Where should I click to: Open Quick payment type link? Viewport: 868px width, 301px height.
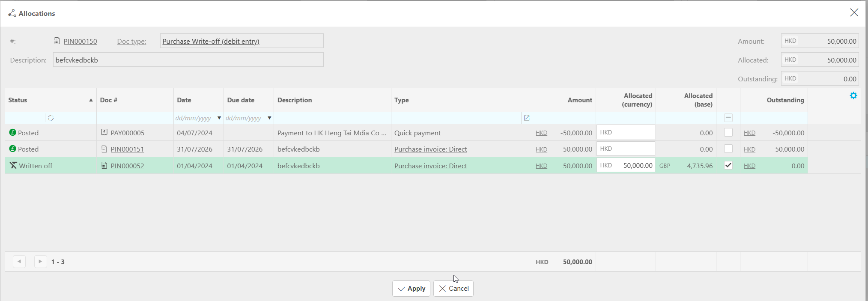pos(418,133)
